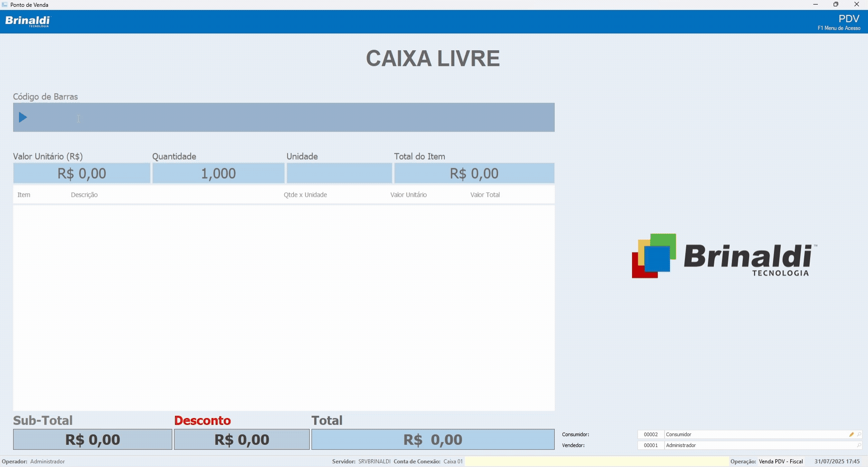The image size is (868, 467).
Task: Open the F1 Menu de Acesso
Action: click(x=839, y=28)
